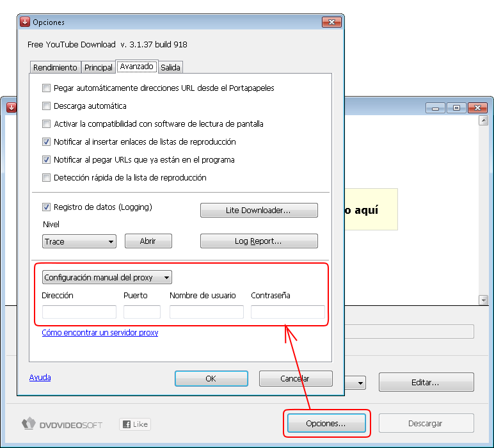Open the Ayuda link

pyautogui.click(x=40, y=377)
